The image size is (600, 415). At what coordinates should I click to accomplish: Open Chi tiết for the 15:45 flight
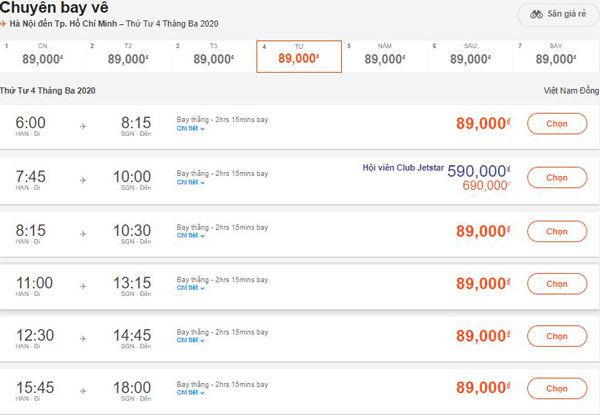(191, 393)
